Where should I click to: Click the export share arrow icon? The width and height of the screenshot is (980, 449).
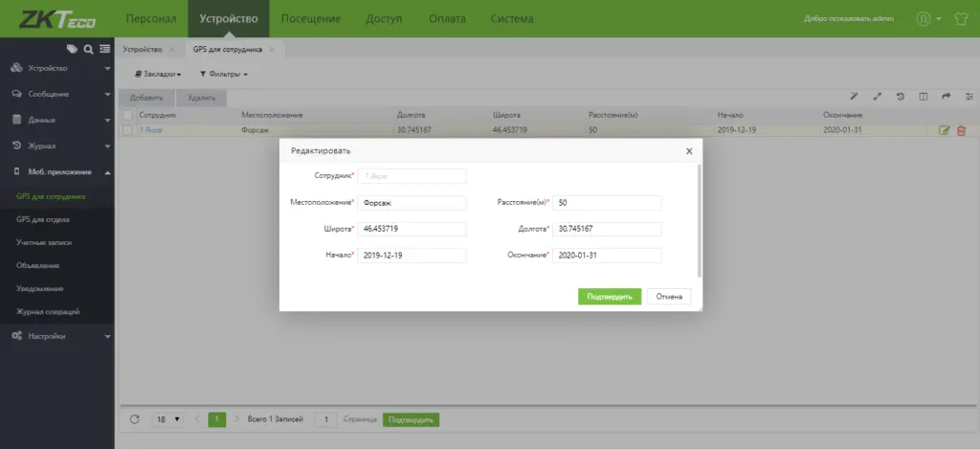(x=947, y=97)
